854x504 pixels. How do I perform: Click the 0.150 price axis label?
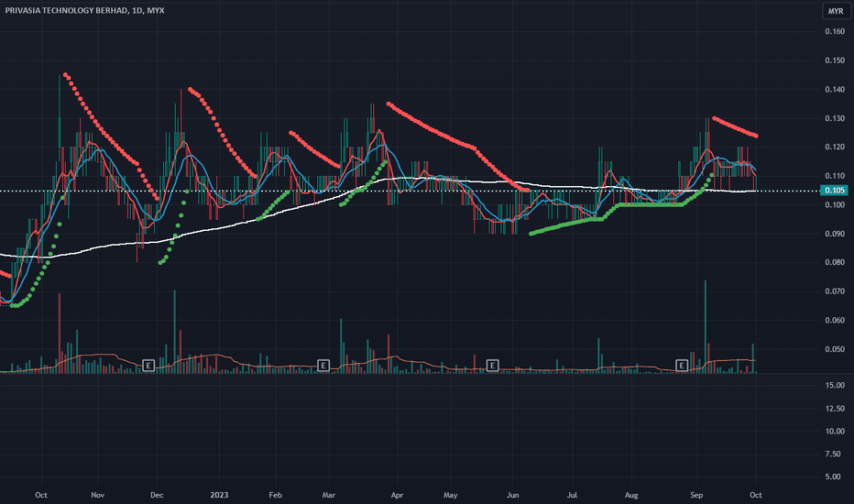[x=835, y=60]
